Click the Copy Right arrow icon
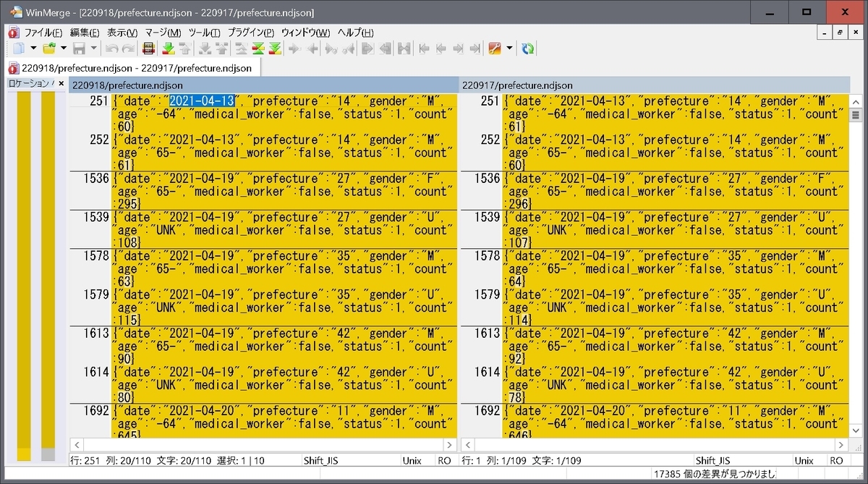Image resolution: width=868 pixels, height=484 pixels. (x=294, y=48)
